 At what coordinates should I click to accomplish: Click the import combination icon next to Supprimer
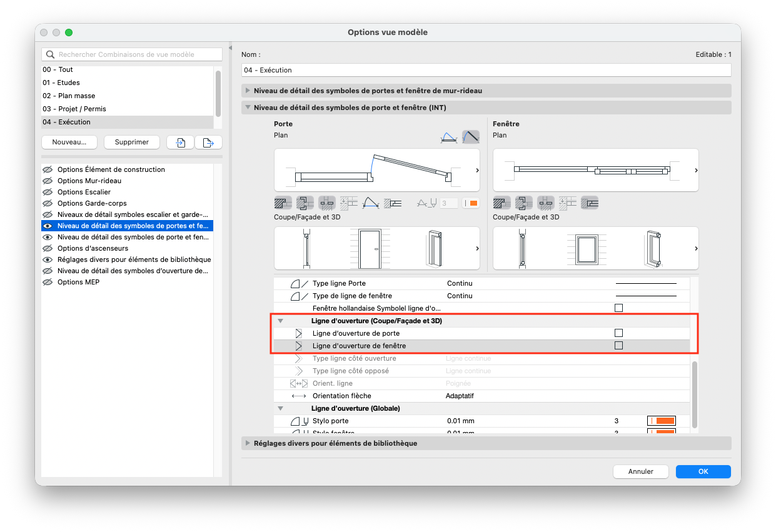coord(180,143)
